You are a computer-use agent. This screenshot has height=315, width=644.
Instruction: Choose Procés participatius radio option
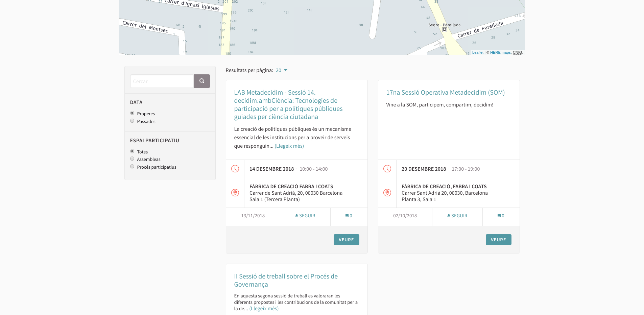tap(132, 167)
